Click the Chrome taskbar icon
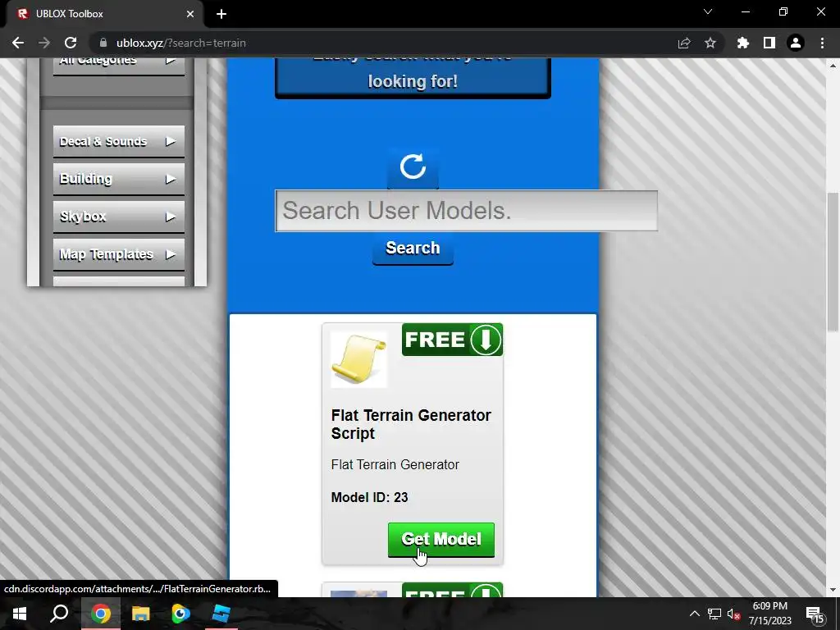This screenshot has height=630, width=840. (x=100, y=614)
